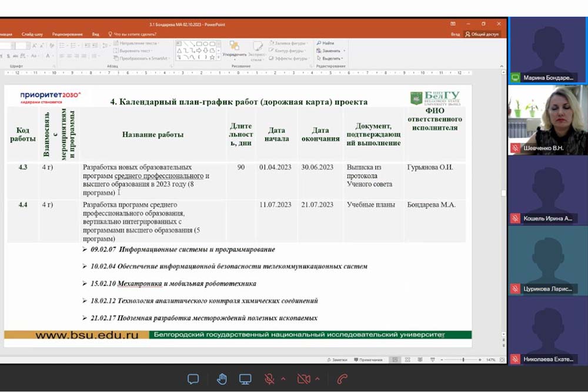
Task: Start screen sharing with monitor icon
Action: pos(245,379)
